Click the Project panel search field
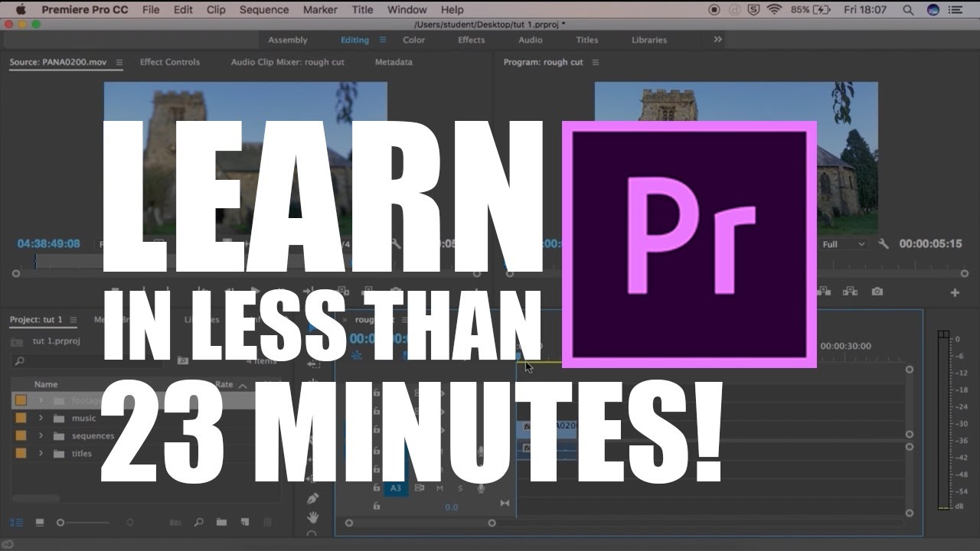This screenshot has width=980, height=551. [x=88, y=360]
